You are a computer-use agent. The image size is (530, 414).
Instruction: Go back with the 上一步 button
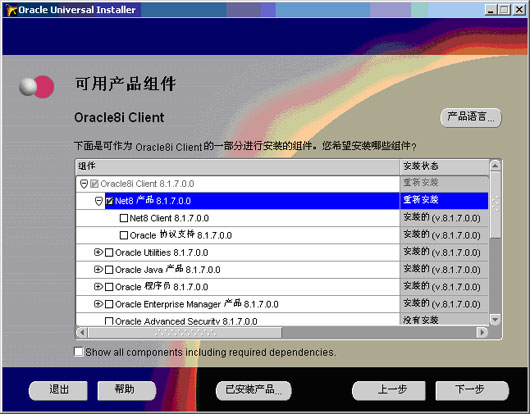point(389,391)
